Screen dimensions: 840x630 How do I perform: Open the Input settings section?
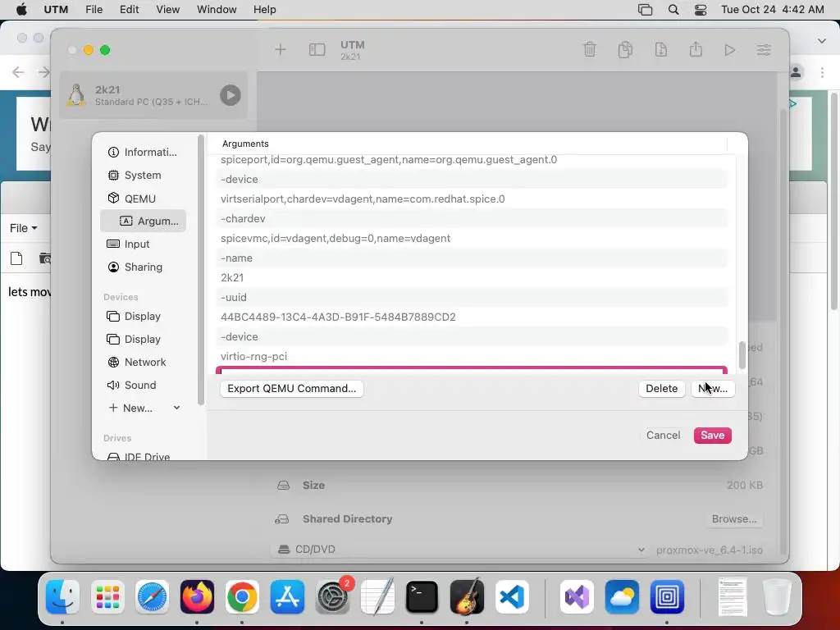[143, 244]
